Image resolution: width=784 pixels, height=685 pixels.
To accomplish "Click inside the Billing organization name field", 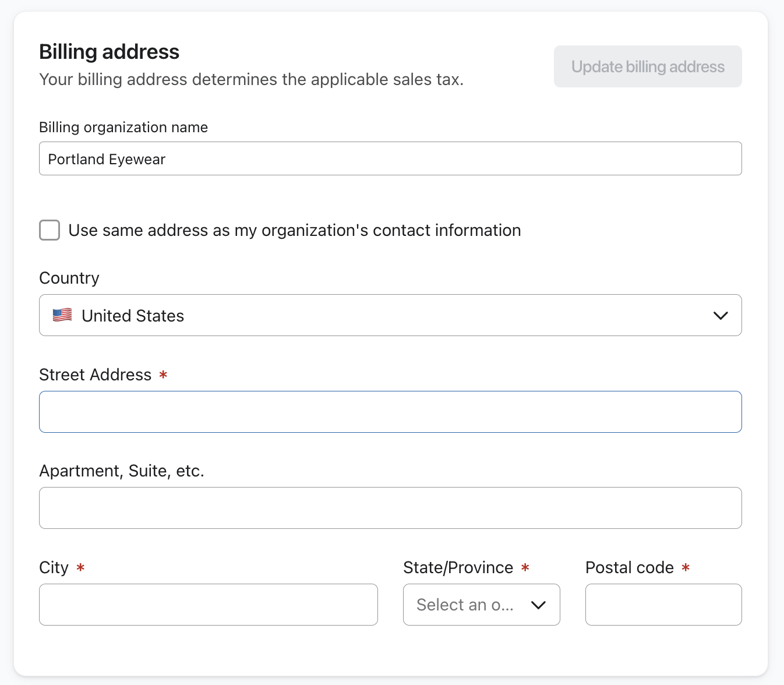I will 390,158.
